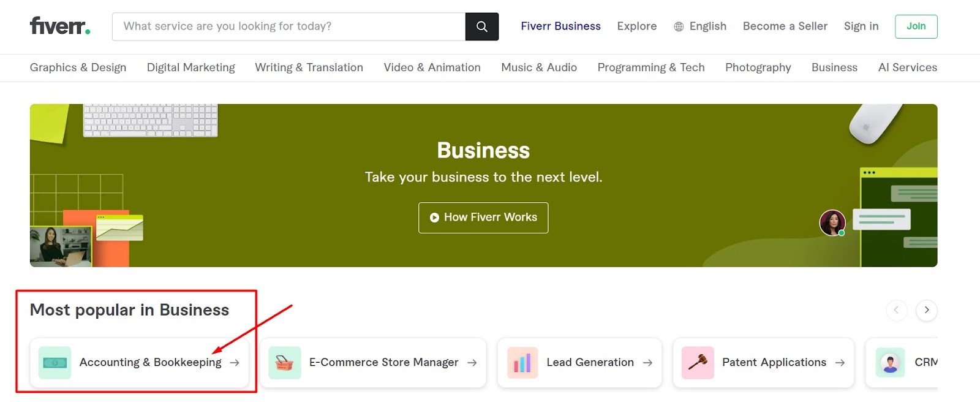980x402 pixels.
Task: Click the Patent Applications gavel icon
Action: [x=698, y=363]
